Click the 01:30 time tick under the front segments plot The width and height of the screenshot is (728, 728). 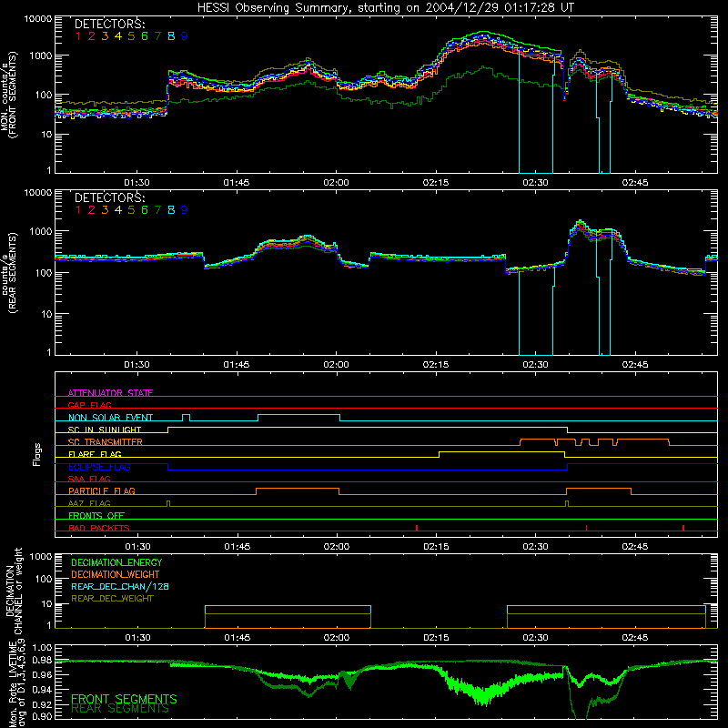click(137, 183)
